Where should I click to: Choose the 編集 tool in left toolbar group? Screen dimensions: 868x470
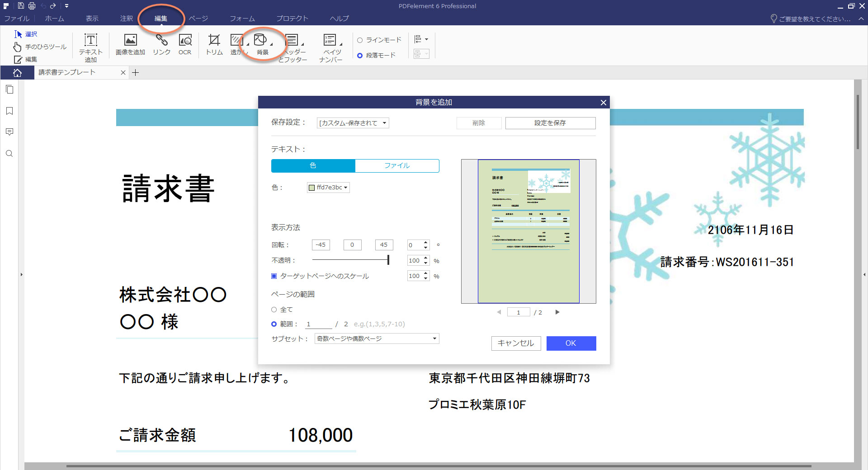(26, 59)
